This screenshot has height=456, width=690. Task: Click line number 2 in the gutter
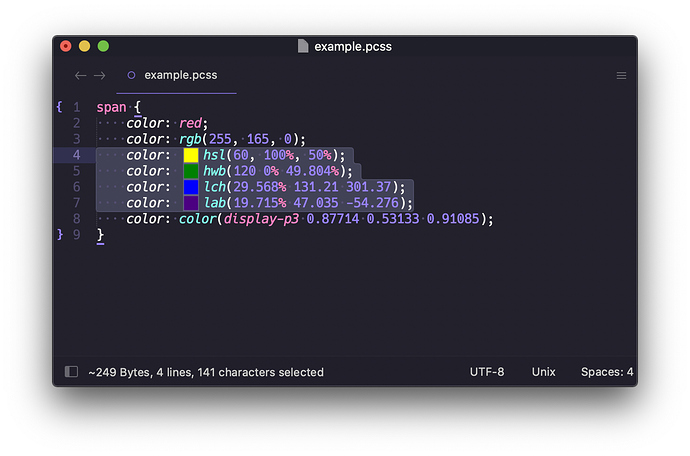(x=77, y=123)
